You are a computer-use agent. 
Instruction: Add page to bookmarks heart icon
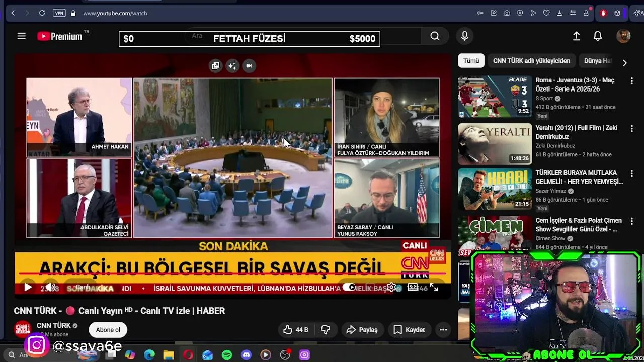pyautogui.click(x=546, y=13)
